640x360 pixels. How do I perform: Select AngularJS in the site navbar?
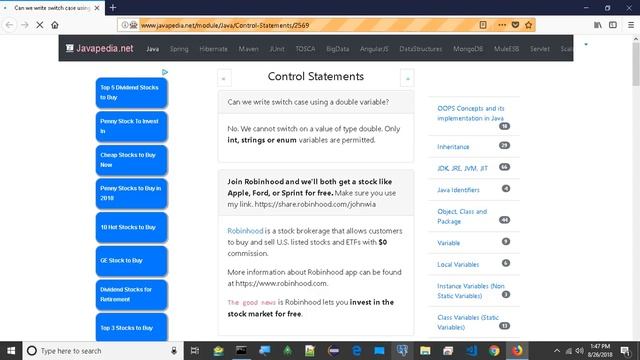coord(374,49)
